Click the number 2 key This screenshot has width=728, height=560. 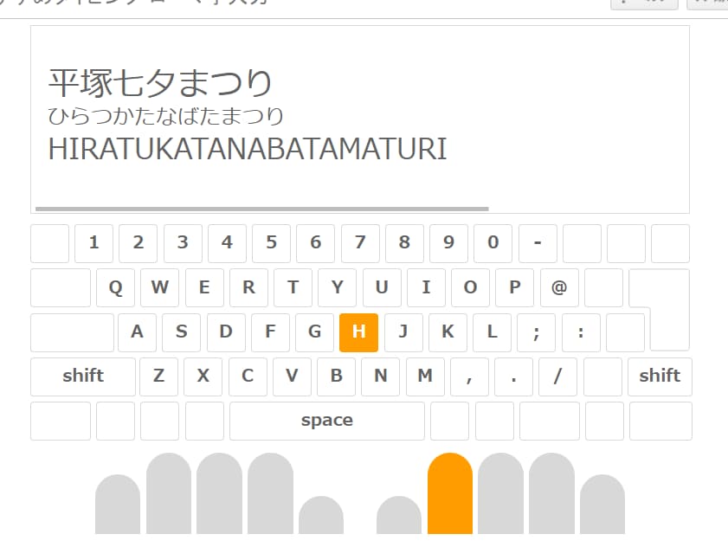(x=138, y=244)
